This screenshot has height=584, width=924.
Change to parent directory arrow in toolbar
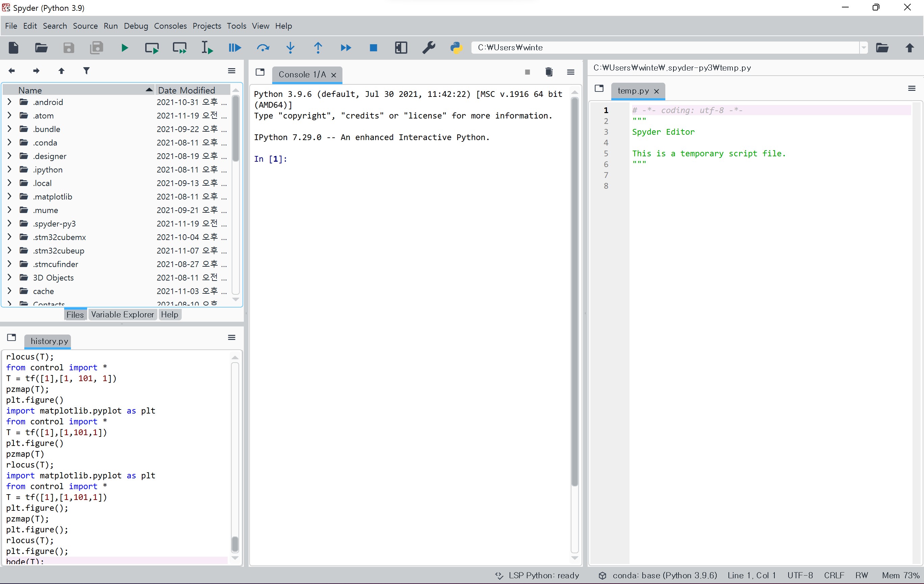910,48
